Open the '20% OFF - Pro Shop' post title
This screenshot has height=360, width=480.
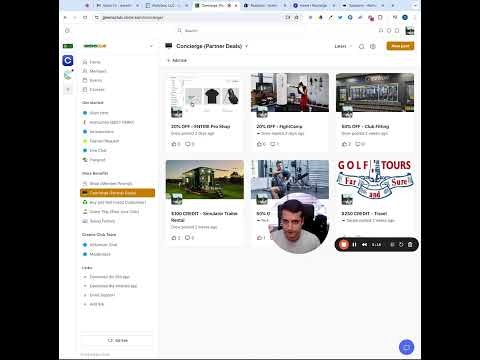pos(201,127)
